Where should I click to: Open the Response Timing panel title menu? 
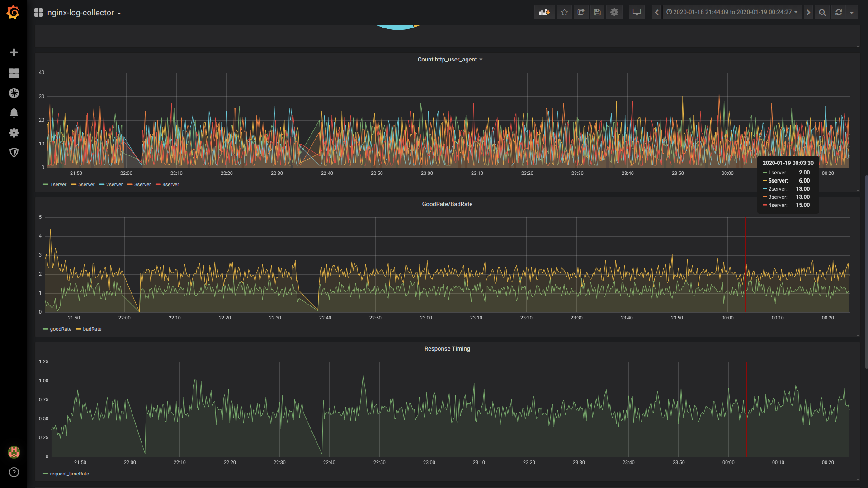pyautogui.click(x=447, y=349)
